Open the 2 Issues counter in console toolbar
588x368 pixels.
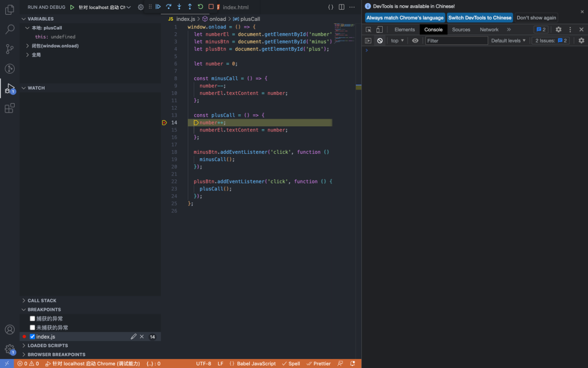click(x=551, y=40)
